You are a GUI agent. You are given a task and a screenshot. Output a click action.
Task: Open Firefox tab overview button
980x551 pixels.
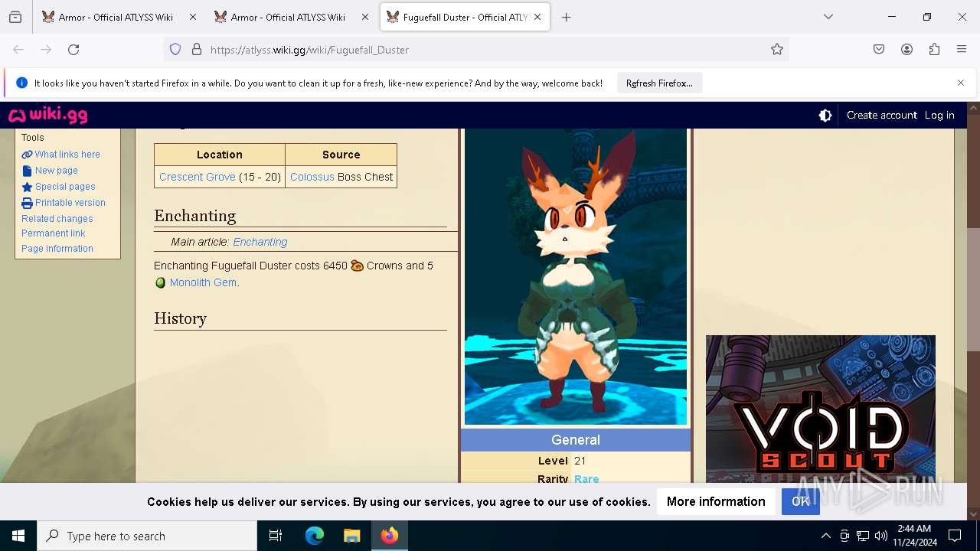pos(15,17)
